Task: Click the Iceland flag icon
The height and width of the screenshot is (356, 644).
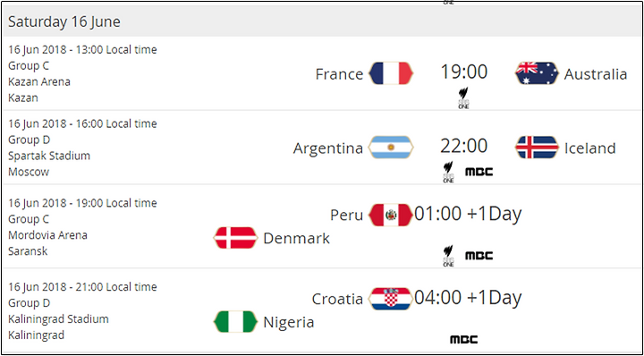Action: [537, 147]
